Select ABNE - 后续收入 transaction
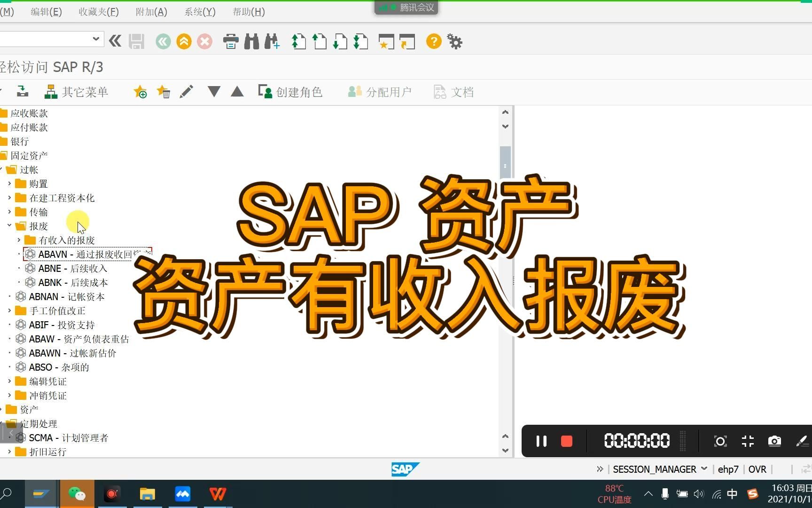The height and width of the screenshot is (508, 812). (66, 268)
